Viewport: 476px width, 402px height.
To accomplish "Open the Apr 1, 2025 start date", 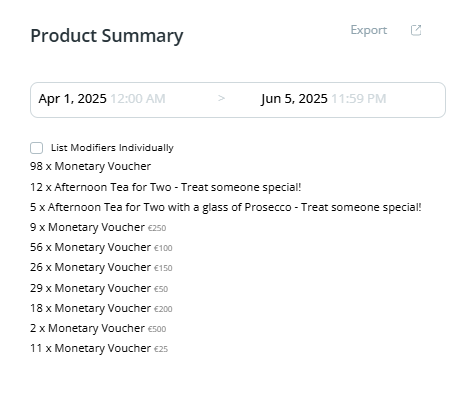I will 72,99.
